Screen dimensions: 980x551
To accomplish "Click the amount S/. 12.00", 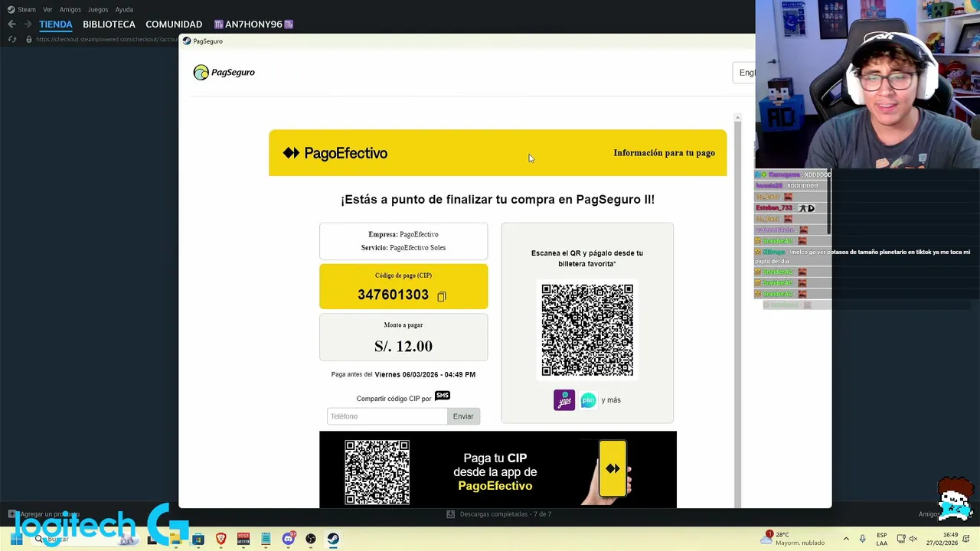I will (x=403, y=347).
